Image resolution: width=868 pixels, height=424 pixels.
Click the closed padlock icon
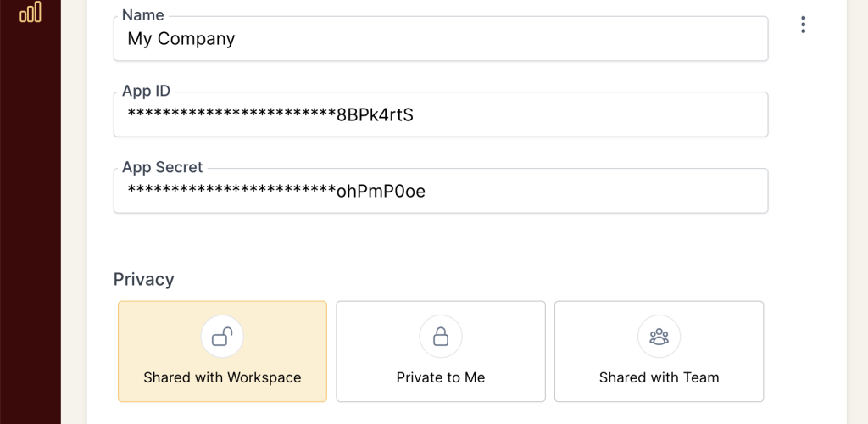pyautogui.click(x=441, y=337)
